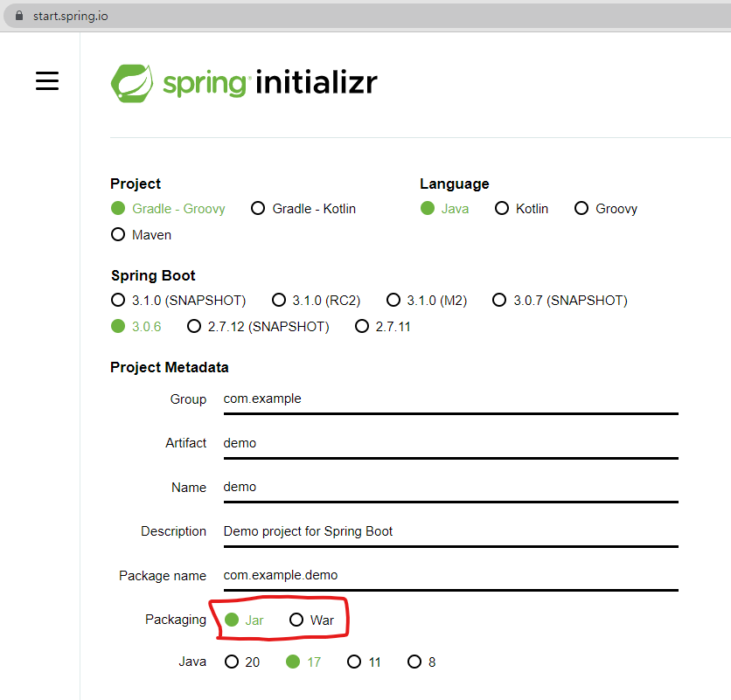Click the Project Metadata heading
The image size is (731, 700).
(x=170, y=367)
